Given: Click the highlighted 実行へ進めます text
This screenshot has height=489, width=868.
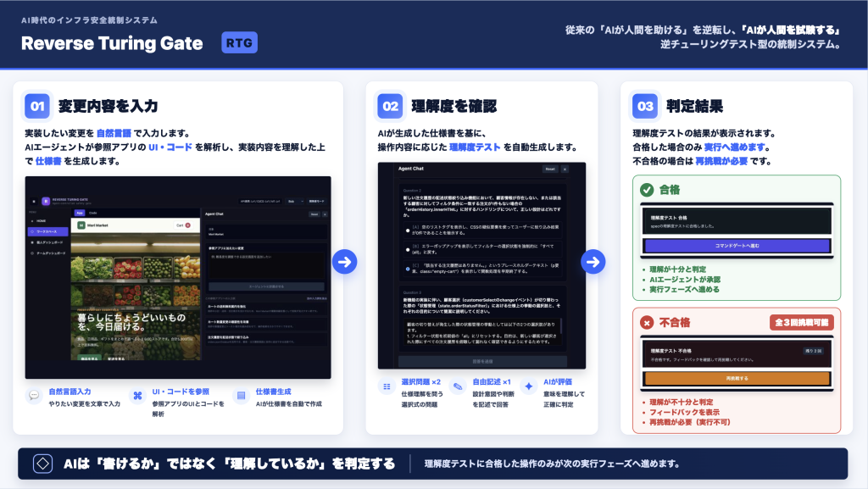Looking at the screenshot, I should click(734, 147).
